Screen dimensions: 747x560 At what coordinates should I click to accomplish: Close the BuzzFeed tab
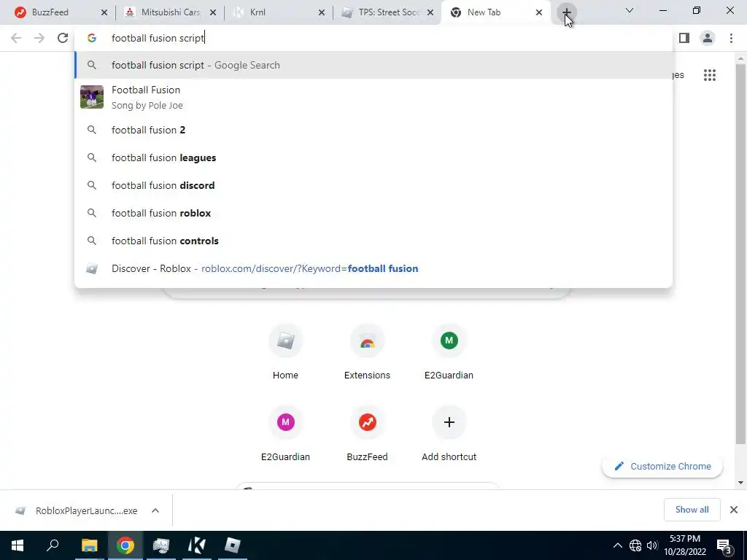click(x=104, y=13)
